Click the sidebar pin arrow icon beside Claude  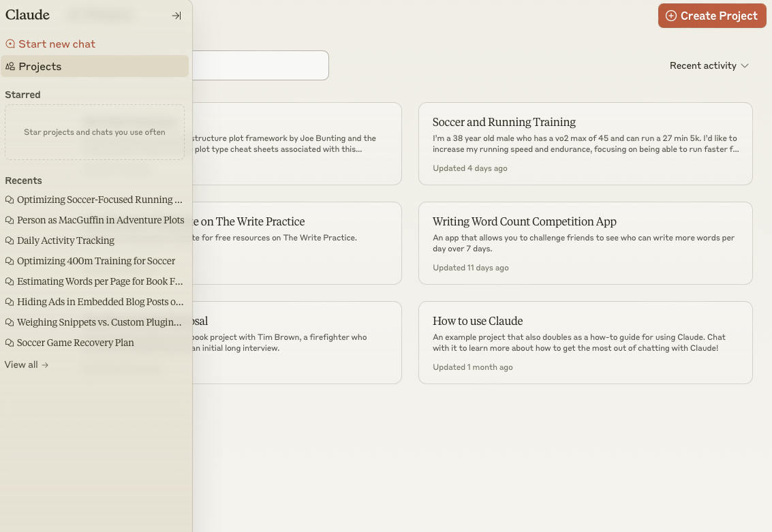(x=176, y=16)
